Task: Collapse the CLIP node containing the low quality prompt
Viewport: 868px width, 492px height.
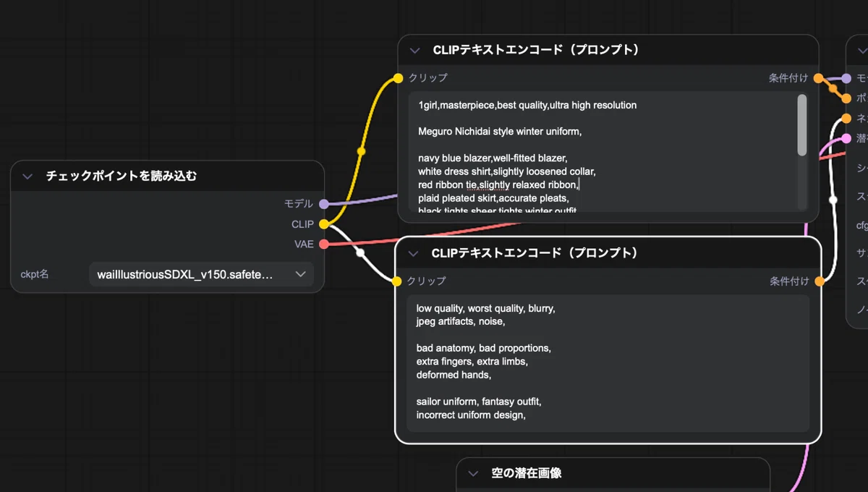Action: (413, 253)
